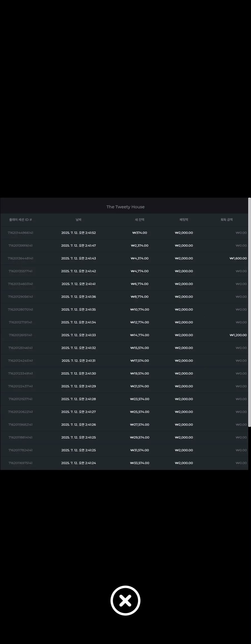Viewport: 251px width, 644px height.
Task: Click the new balance ₩8,774.00
Action: pos(140,297)
